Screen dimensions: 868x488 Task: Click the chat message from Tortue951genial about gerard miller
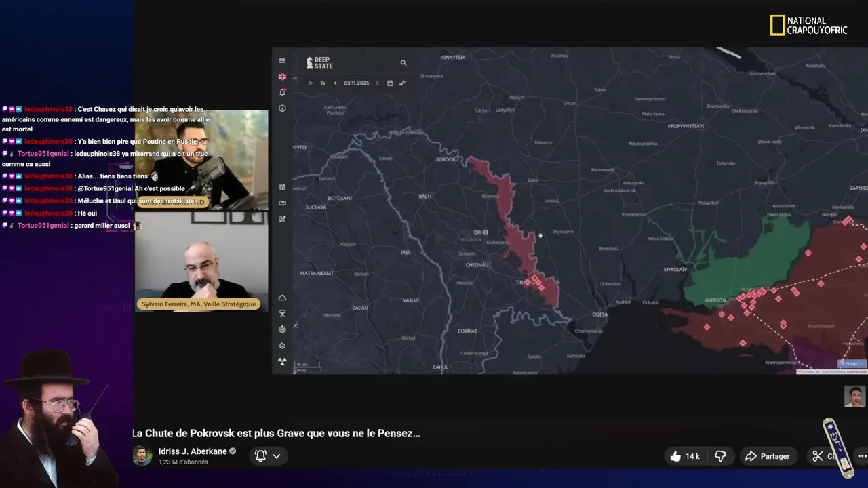[x=71, y=226]
